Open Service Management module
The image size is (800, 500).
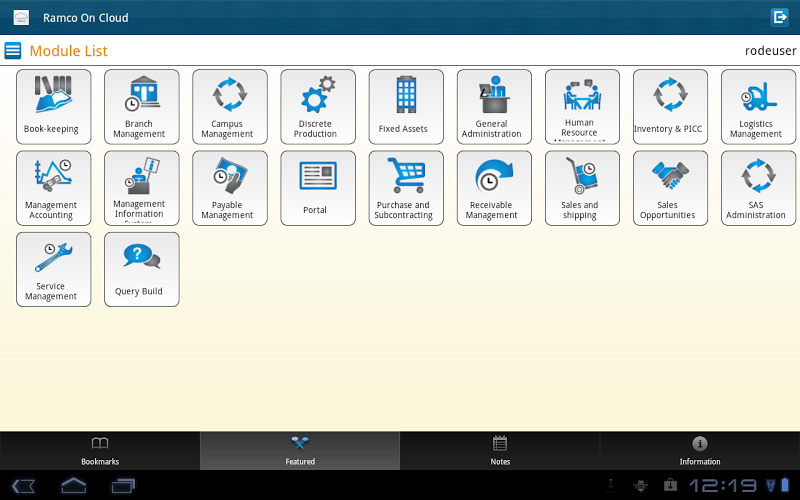click(54, 269)
